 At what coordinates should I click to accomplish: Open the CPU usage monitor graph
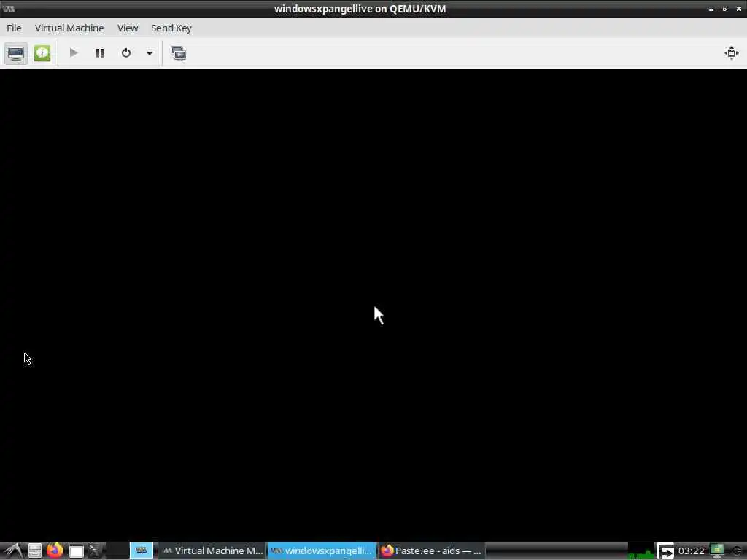click(641, 551)
